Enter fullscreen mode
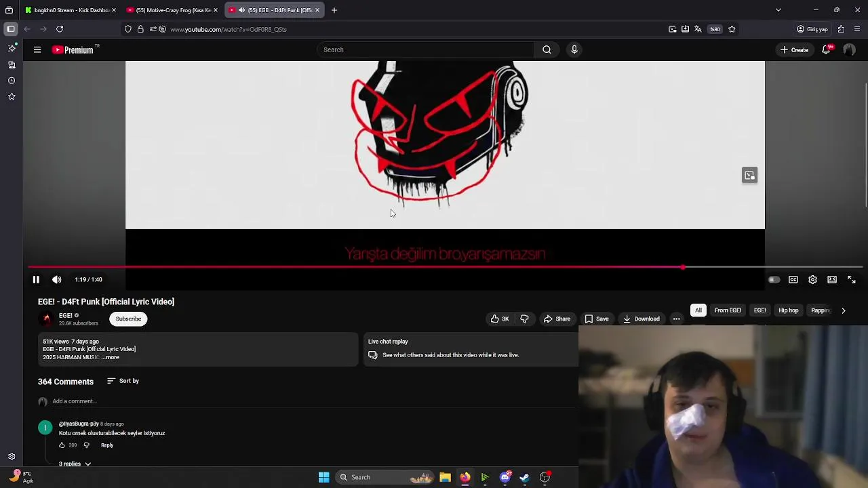 tap(852, 279)
